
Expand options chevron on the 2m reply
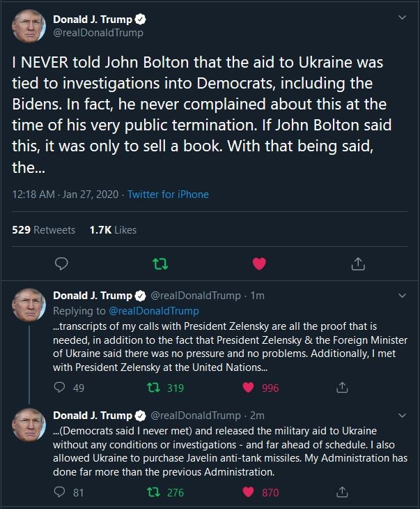pos(402,416)
